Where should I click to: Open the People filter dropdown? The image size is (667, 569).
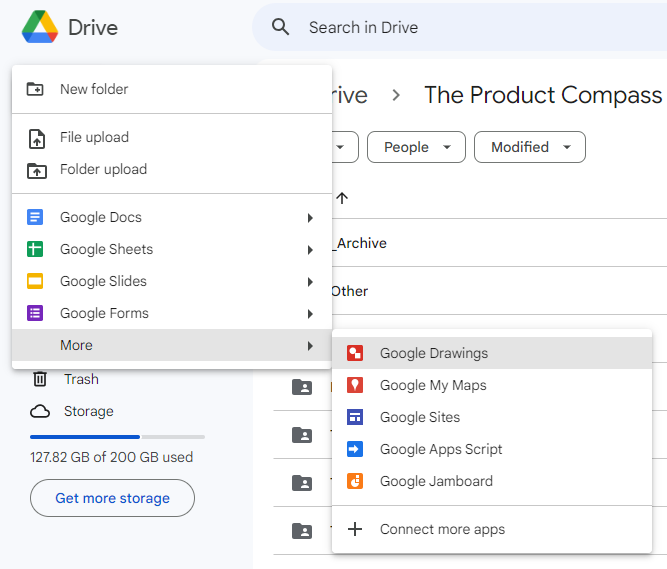[416, 147]
